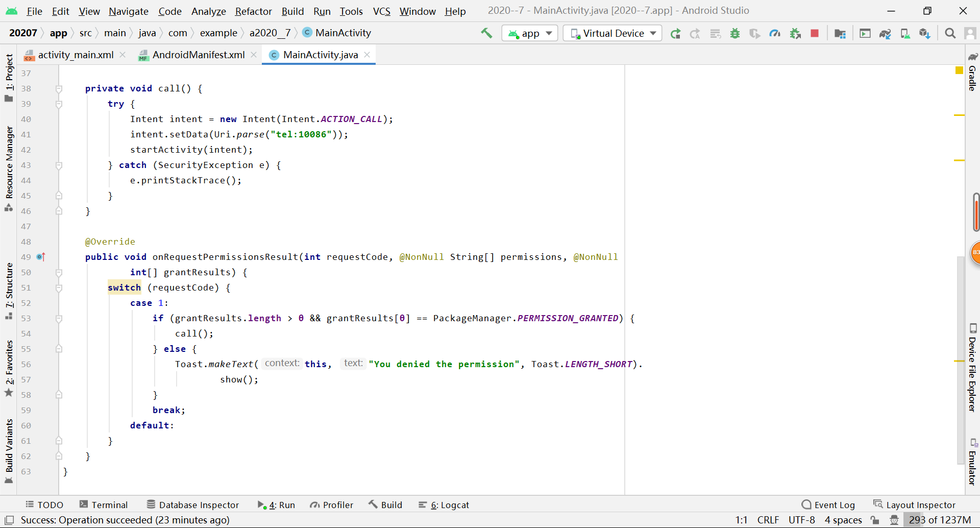Toggle the read-only lock icon in status bar
The height and width of the screenshot is (528, 980).
click(875, 520)
